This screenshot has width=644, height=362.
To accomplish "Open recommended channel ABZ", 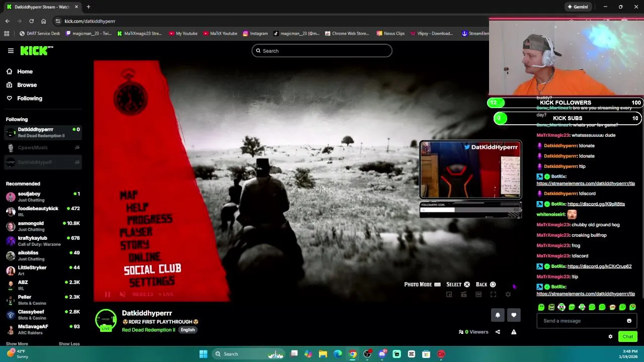I will click(x=43, y=285).
